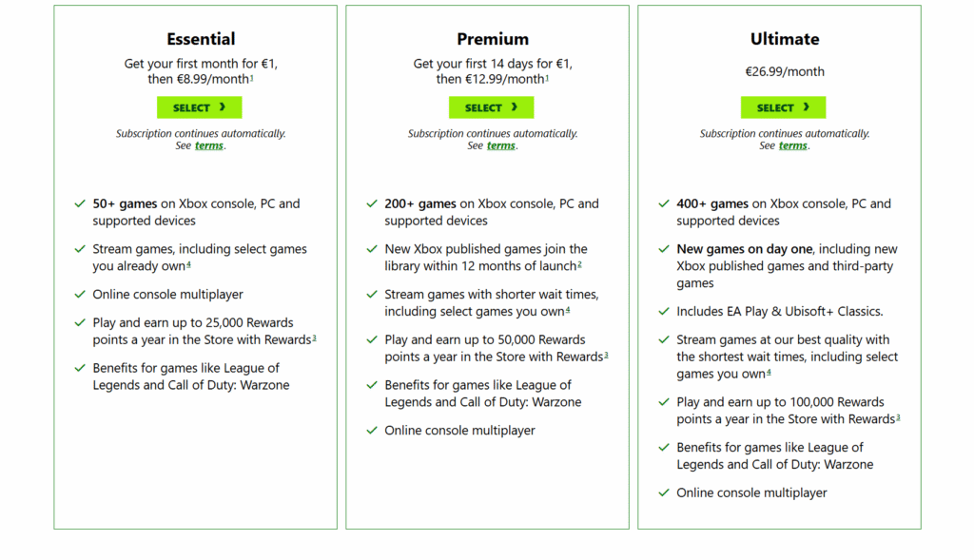Click checkmark icon beside '200+ games'
This screenshot has width=974, height=560.
coord(372,203)
